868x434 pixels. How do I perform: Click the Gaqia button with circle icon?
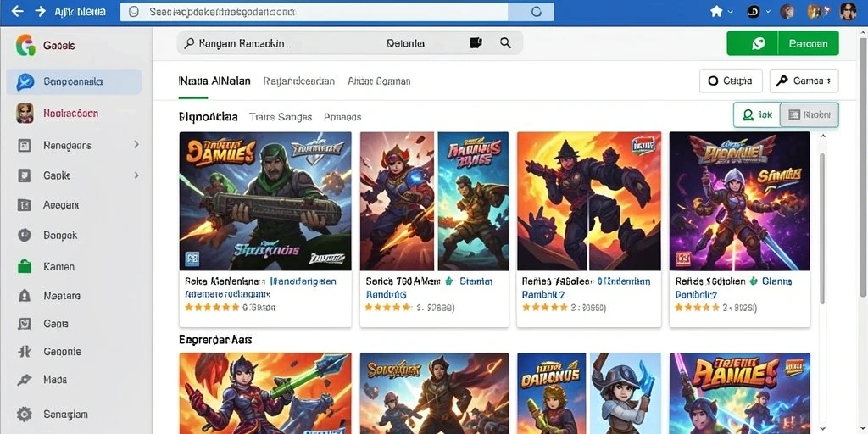[x=731, y=81]
